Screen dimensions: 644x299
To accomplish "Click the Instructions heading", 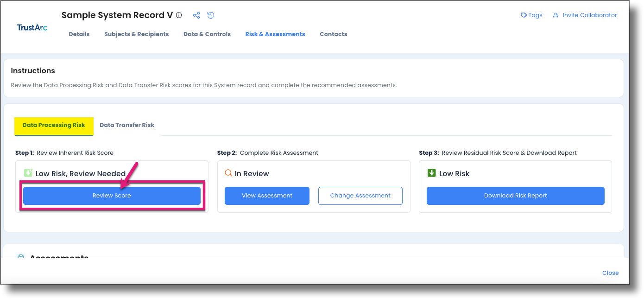I will coord(33,71).
